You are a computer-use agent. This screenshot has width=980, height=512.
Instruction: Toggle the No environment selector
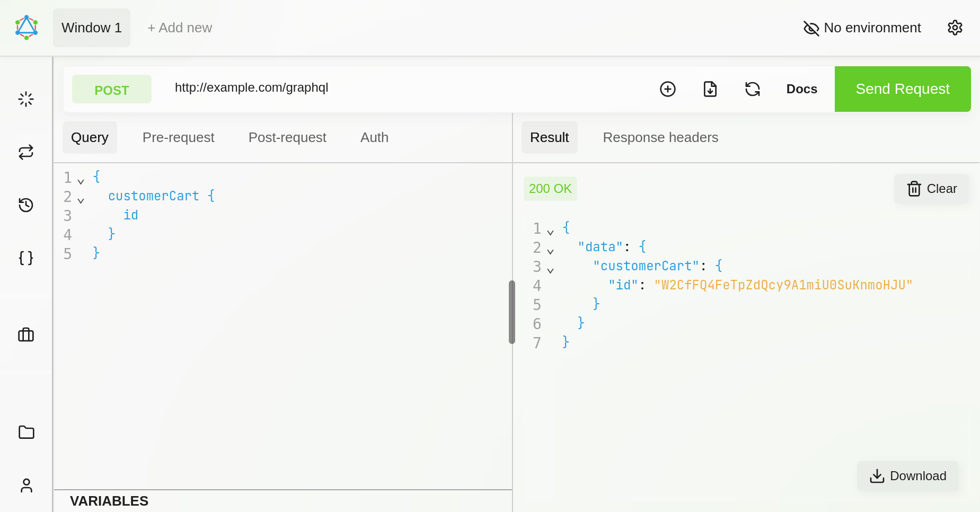click(862, 28)
